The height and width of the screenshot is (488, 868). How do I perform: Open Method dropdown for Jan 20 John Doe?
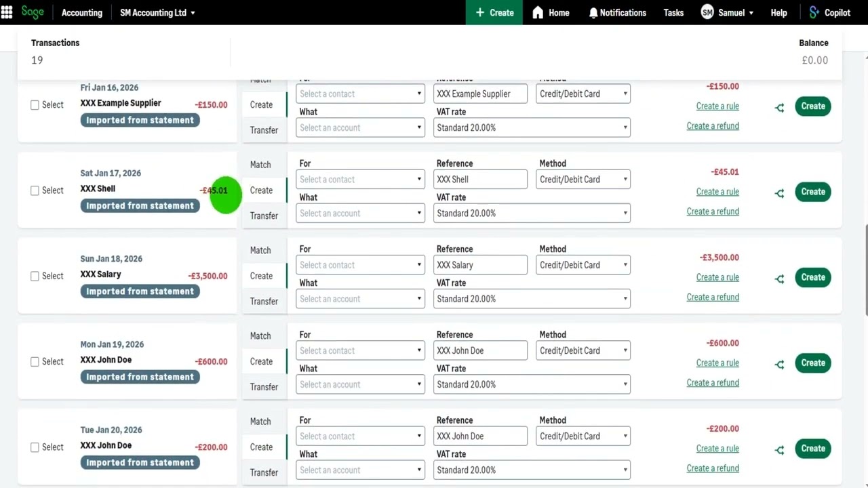[583, 436]
